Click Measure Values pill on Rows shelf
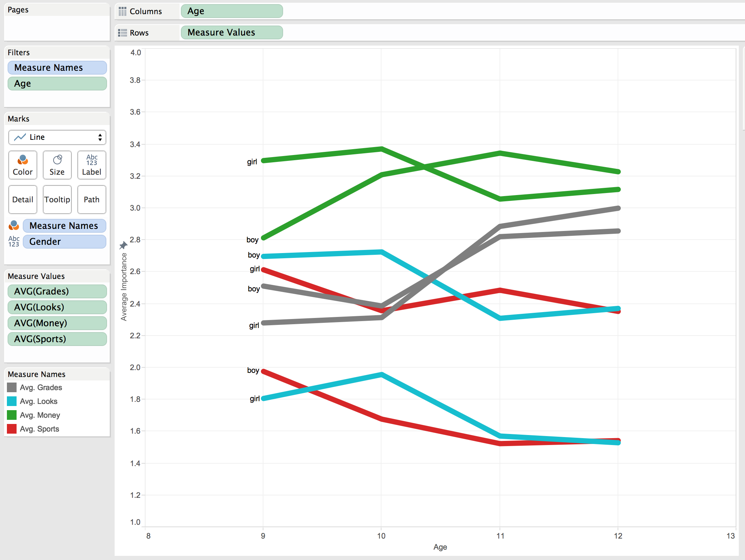The width and height of the screenshot is (745, 560). [x=232, y=32]
